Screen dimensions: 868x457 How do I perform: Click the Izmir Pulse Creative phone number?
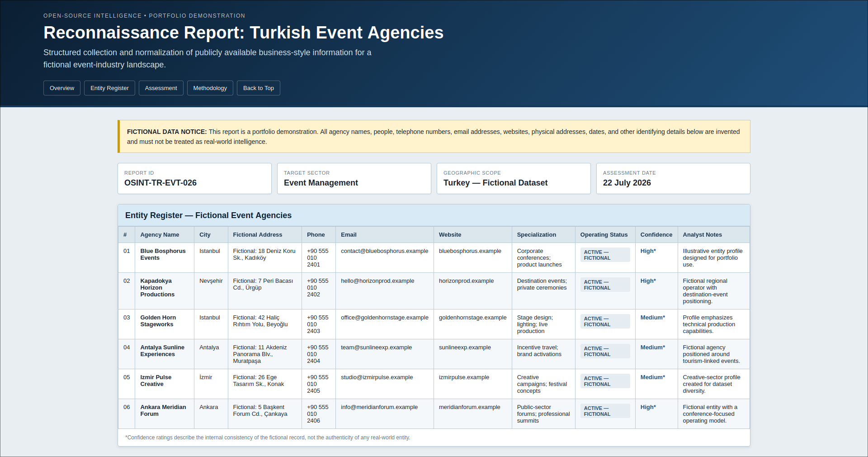[318, 384]
